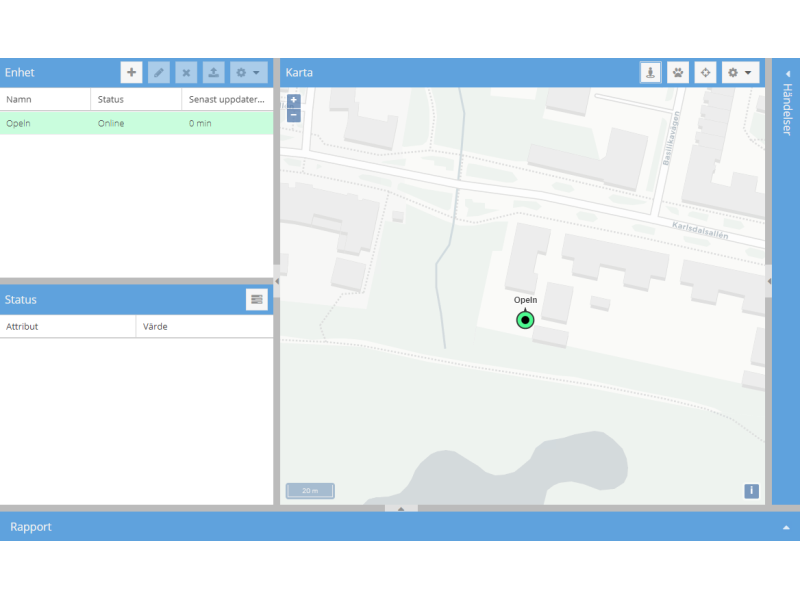
Task: Open the send command upload icon
Action: 213,72
